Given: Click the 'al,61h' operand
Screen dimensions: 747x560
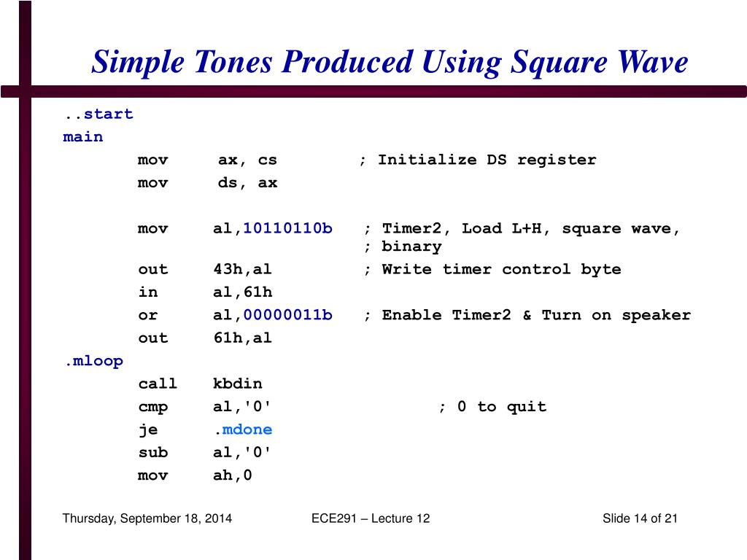Looking at the screenshot, I should (242, 292).
